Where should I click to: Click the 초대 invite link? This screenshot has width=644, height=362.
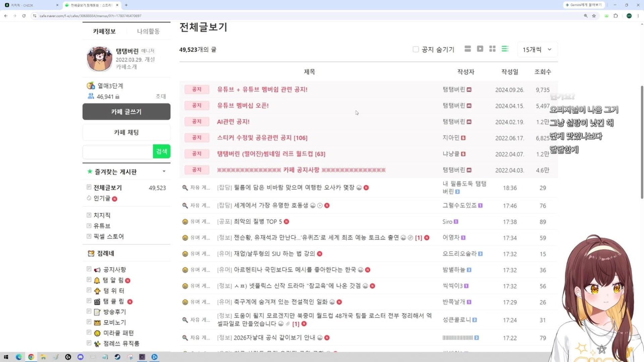(x=161, y=97)
